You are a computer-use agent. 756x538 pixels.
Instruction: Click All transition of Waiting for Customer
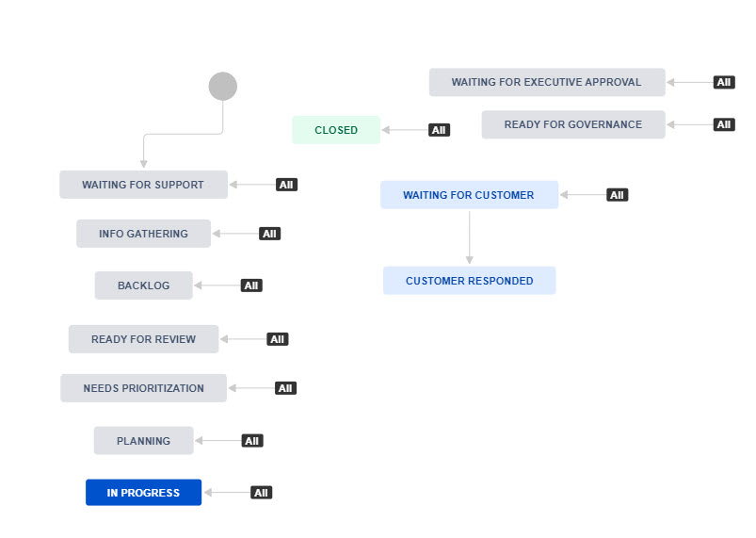[617, 195]
